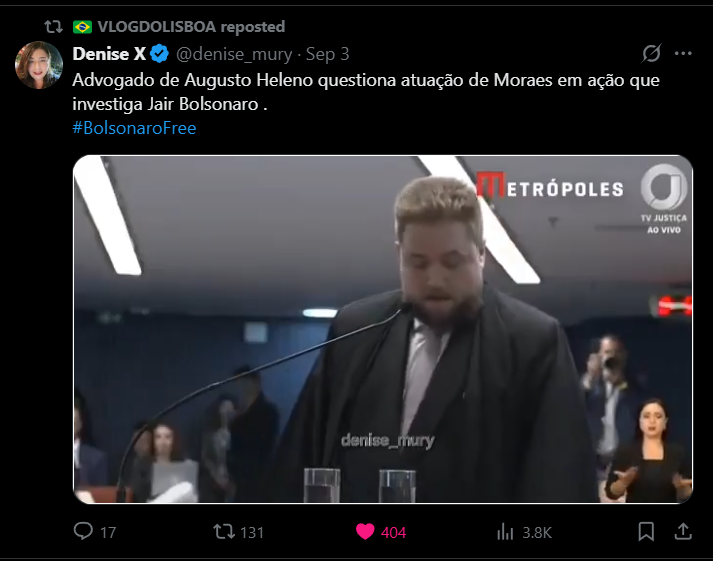The height and width of the screenshot is (561, 713).
Task: Click the Denise X display name
Action: click(x=109, y=54)
